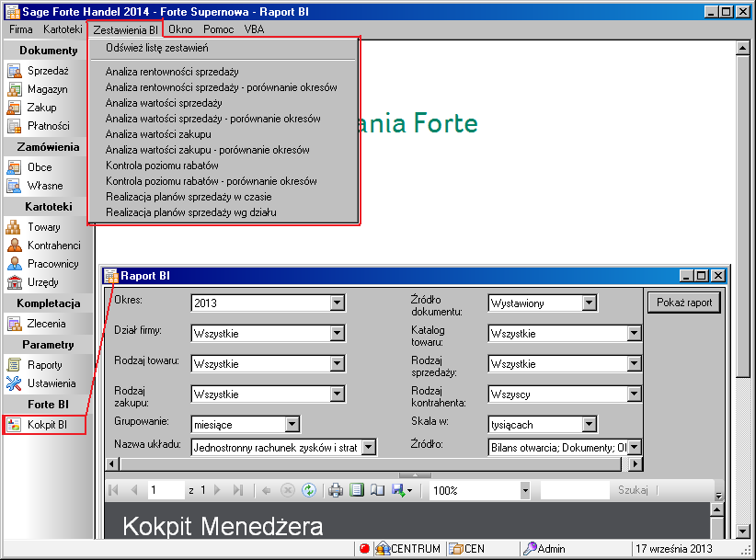Click CENTRUM in the status bar
The width and height of the screenshot is (756, 560).
coord(408,548)
